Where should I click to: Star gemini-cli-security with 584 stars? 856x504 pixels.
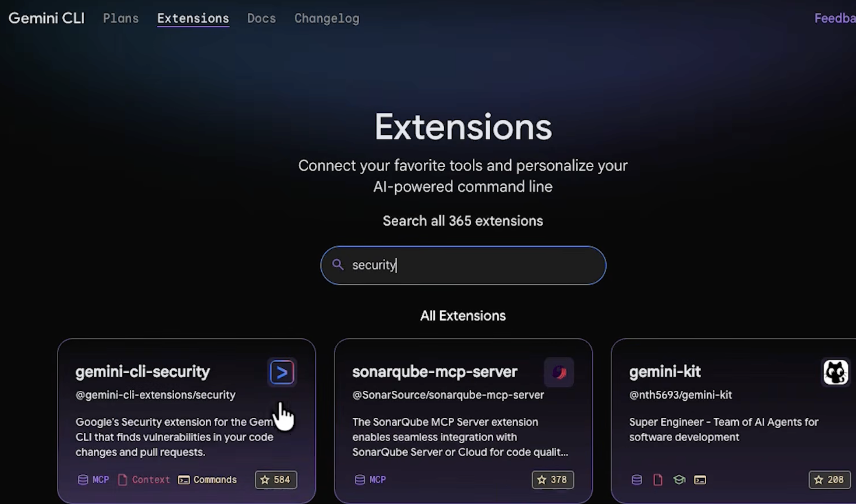(x=276, y=480)
